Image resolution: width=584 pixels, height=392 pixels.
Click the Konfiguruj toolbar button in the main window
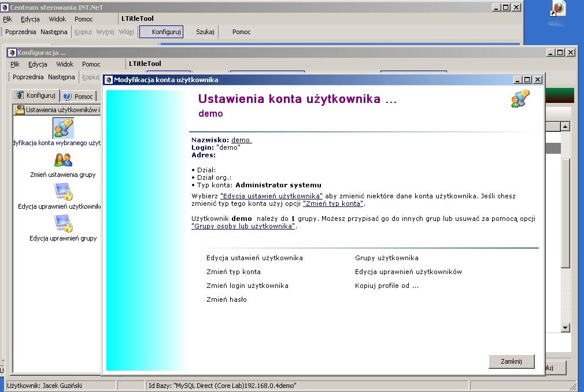tap(161, 32)
